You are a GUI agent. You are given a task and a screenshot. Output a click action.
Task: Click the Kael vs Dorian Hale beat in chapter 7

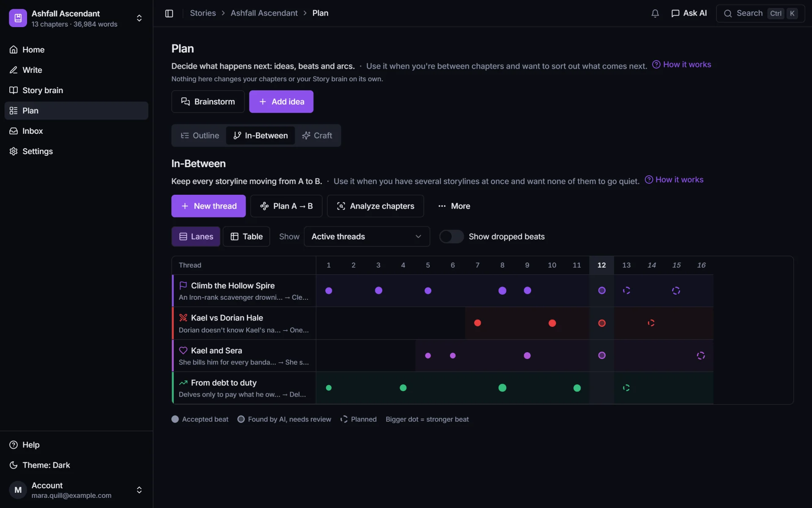click(x=477, y=323)
